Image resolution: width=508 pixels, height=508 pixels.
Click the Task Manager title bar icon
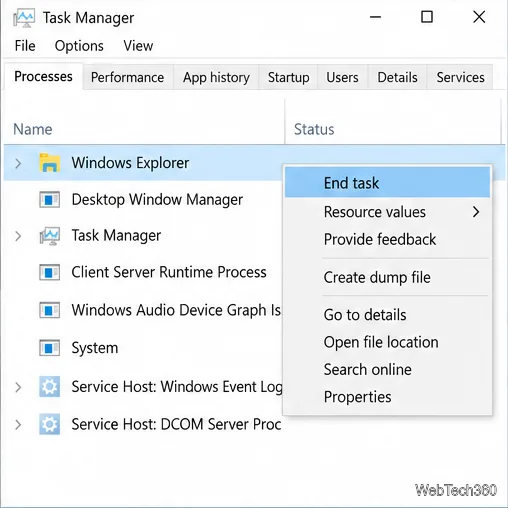[24, 18]
